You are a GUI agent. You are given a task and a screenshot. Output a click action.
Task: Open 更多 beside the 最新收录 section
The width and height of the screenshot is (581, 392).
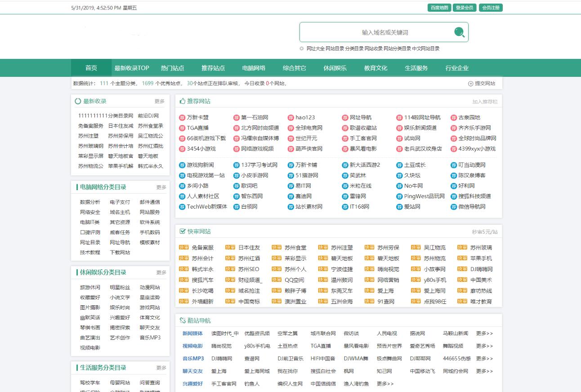[161, 101]
